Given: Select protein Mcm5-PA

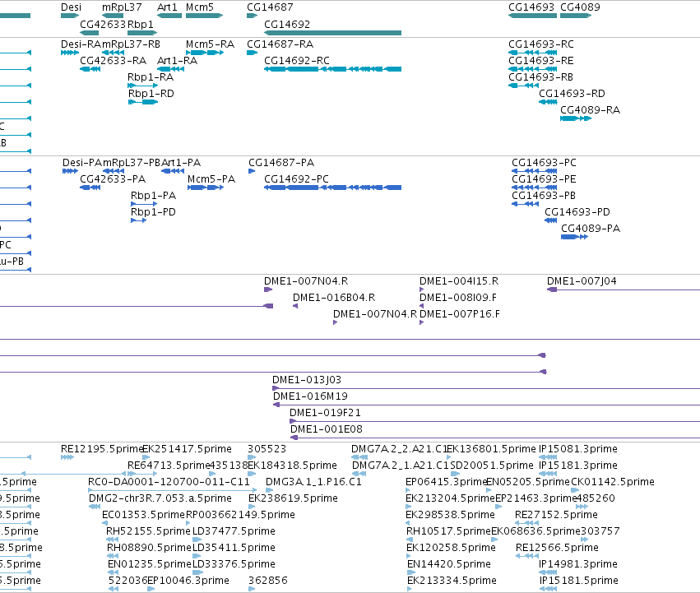Looking at the screenshot, I should 206,188.
